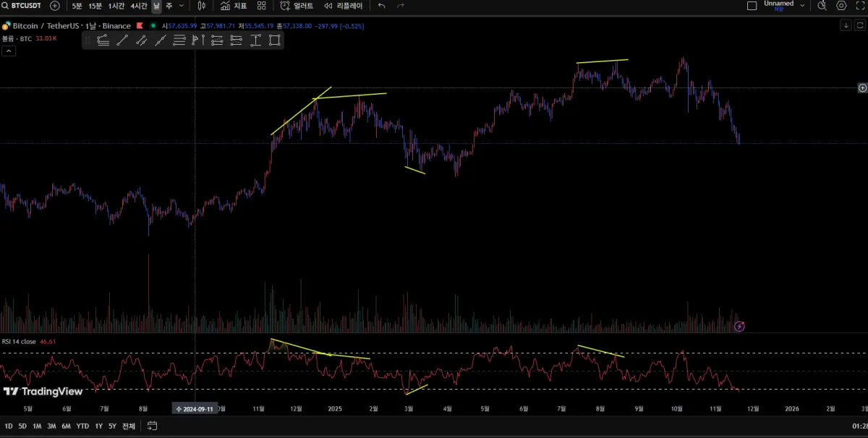Viewport: 868px width, 438px height.
Task: Set range to 1D
Action: pyautogui.click(x=9, y=426)
